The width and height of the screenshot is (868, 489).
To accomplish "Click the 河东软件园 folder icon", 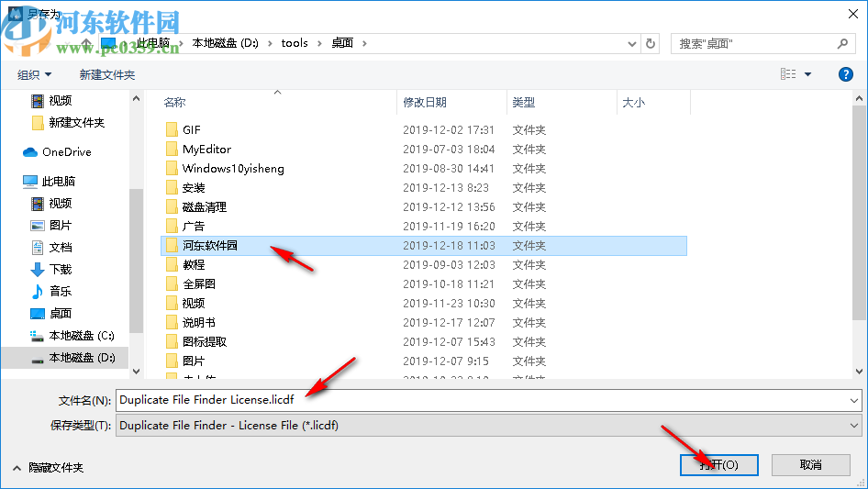I will click(172, 245).
